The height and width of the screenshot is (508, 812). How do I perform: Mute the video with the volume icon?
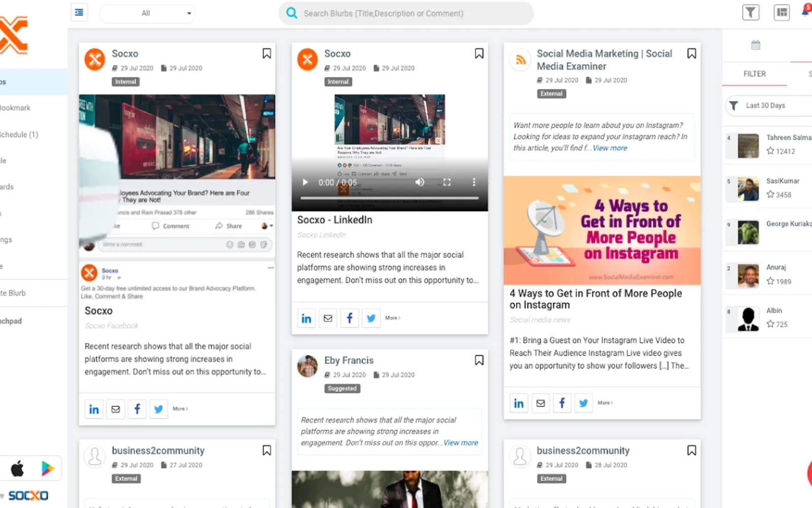point(420,182)
